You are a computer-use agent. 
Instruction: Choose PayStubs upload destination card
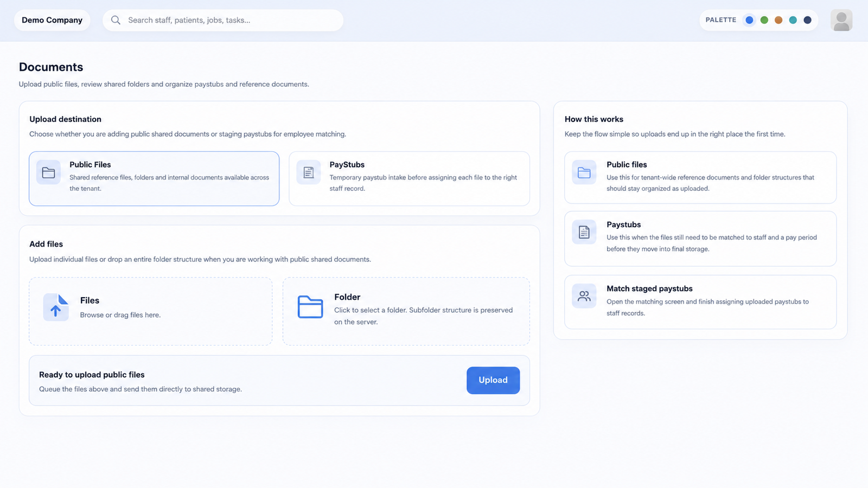click(x=410, y=178)
